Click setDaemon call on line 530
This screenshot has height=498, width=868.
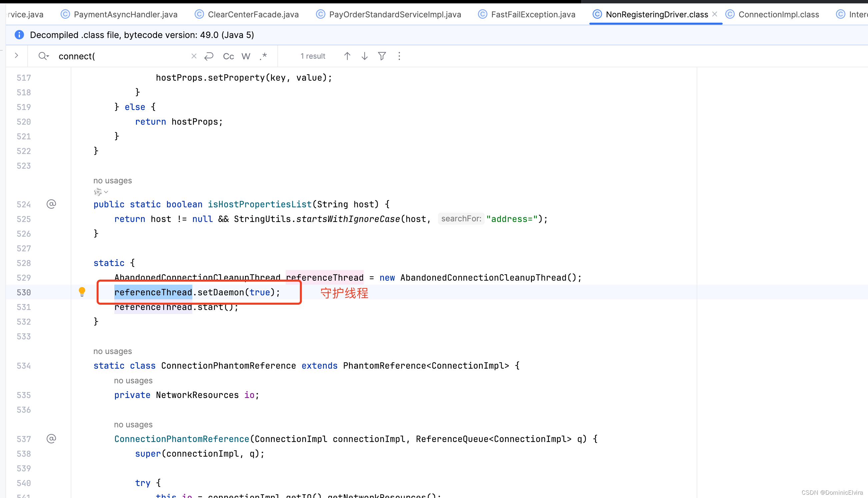coord(221,292)
